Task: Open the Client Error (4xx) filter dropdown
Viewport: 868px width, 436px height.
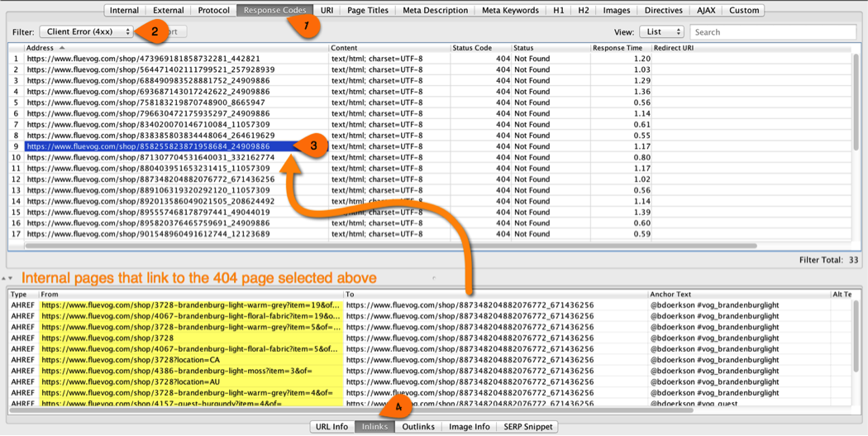Action: tap(86, 32)
